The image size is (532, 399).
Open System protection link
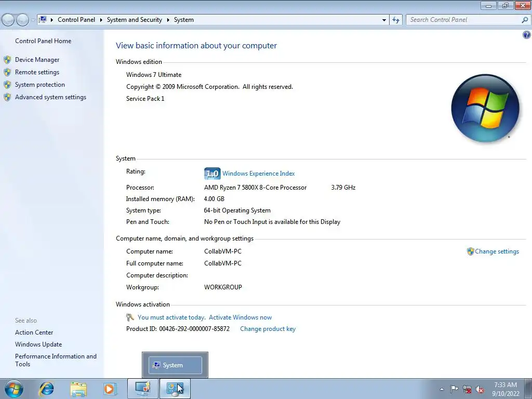(39, 85)
